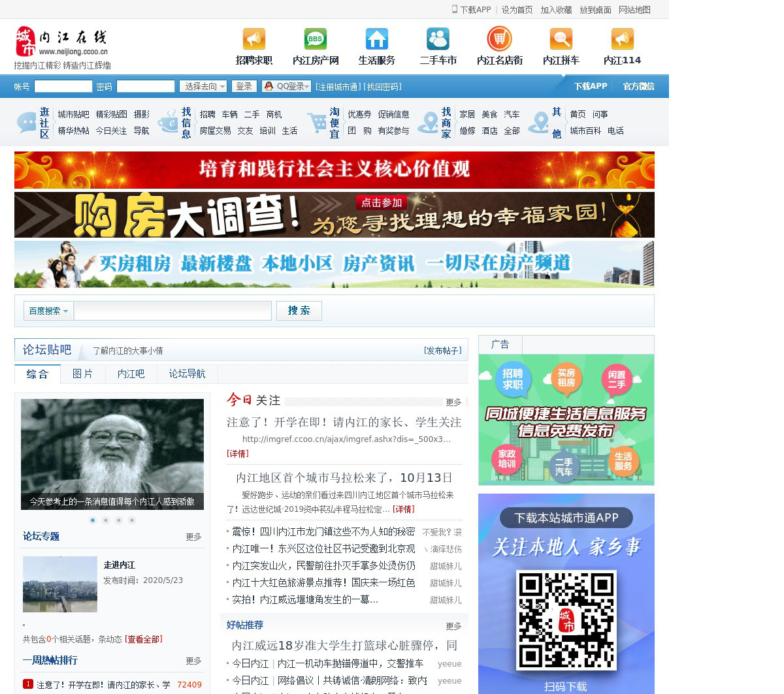The width and height of the screenshot is (784, 694).
Task: Click 官方微信 in the blue bar
Action: point(638,86)
